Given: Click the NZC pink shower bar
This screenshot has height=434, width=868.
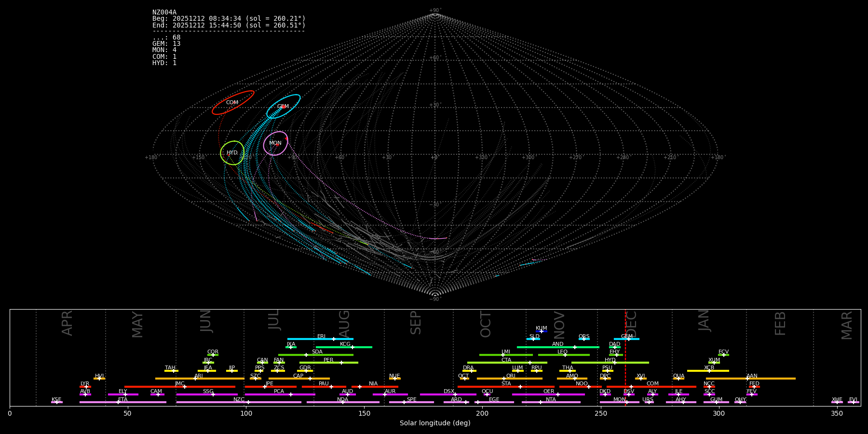Looking at the screenshot, I should click(x=239, y=402).
